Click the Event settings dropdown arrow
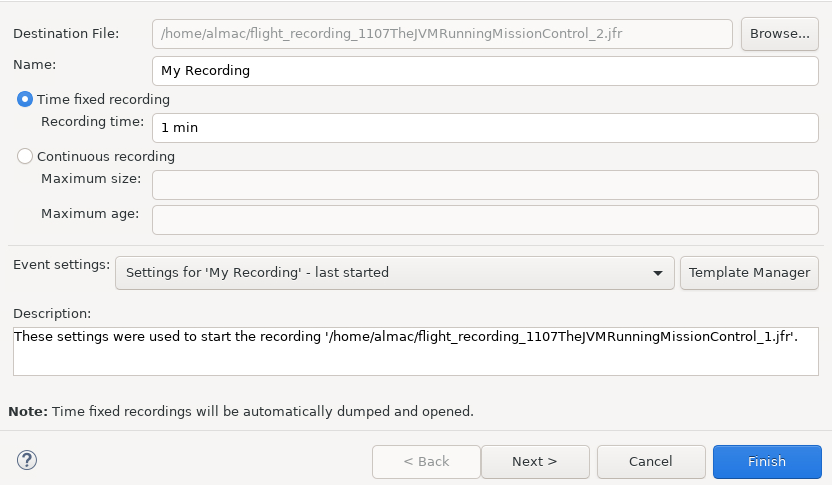832x485 pixels. tap(657, 272)
